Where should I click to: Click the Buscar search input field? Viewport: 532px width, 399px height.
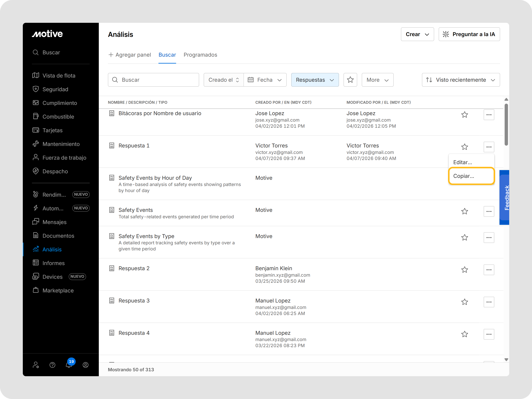[x=154, y=80]
